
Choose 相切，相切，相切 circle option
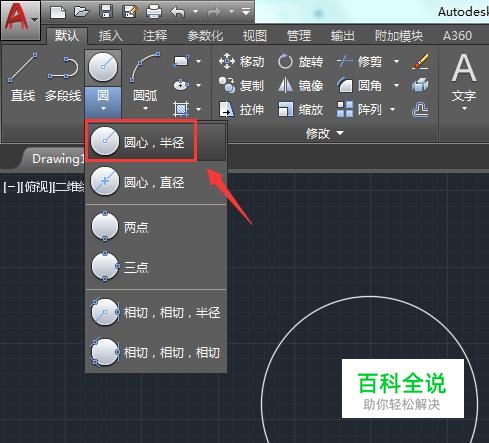pos(156,352)
